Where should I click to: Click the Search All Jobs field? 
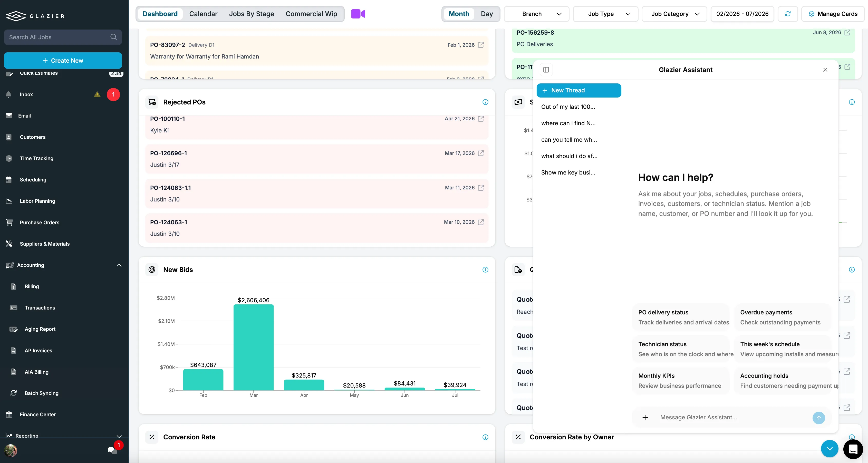click(x=63, y=37)
